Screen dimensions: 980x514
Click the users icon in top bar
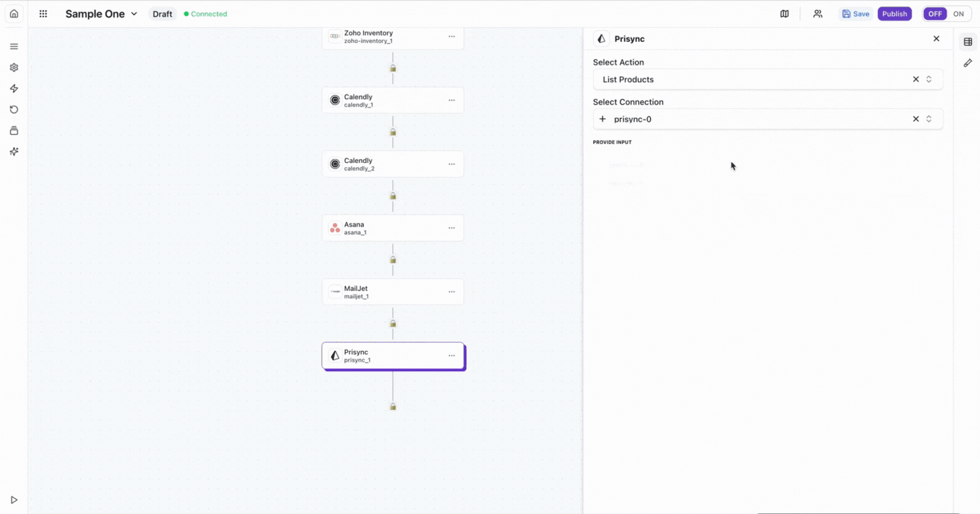pos(818,14)
